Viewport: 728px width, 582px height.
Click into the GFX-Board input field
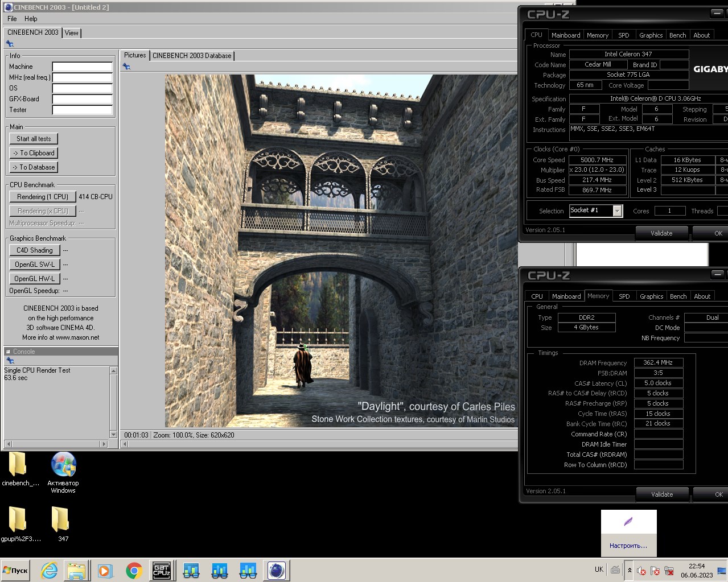(83, 99)
